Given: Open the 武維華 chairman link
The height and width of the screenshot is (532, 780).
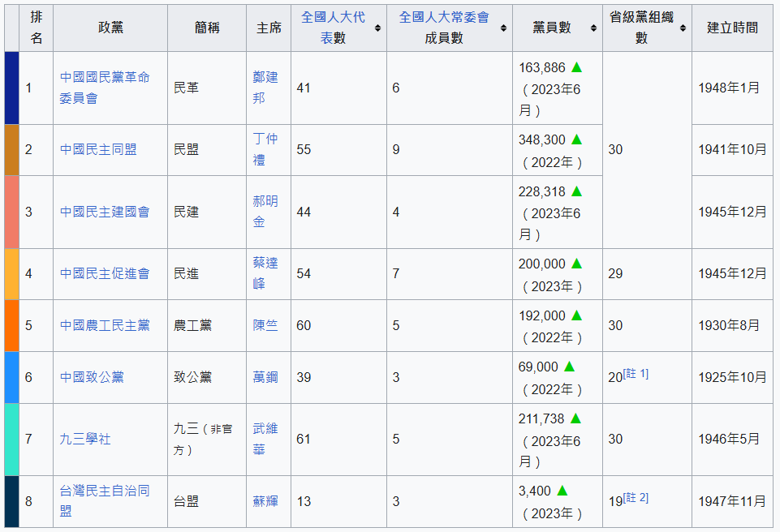Looking at the screenshot, I should coord(265,439).
